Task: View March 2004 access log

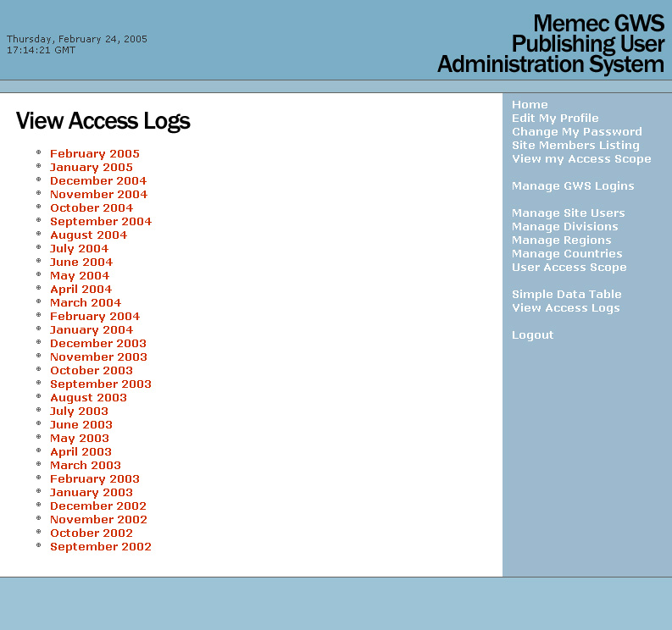Action: pyautogui.click(x=86, y=302)
